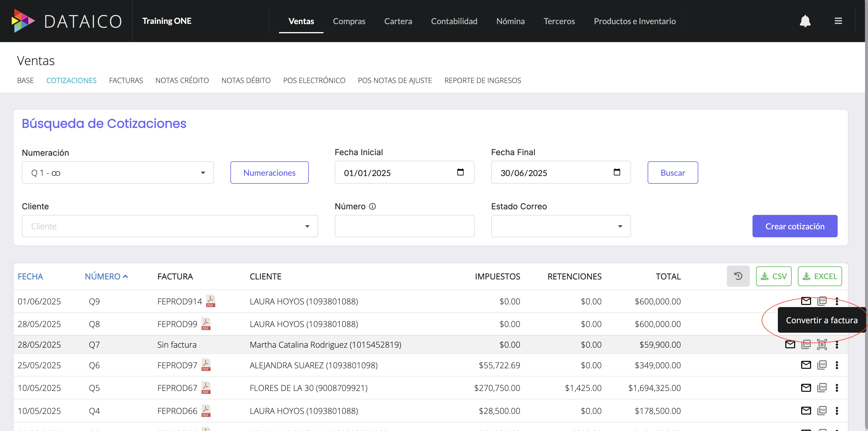Open the PDF preview icon on the Q8 row
Screen dimensions: 868x431
coord(822,324)
